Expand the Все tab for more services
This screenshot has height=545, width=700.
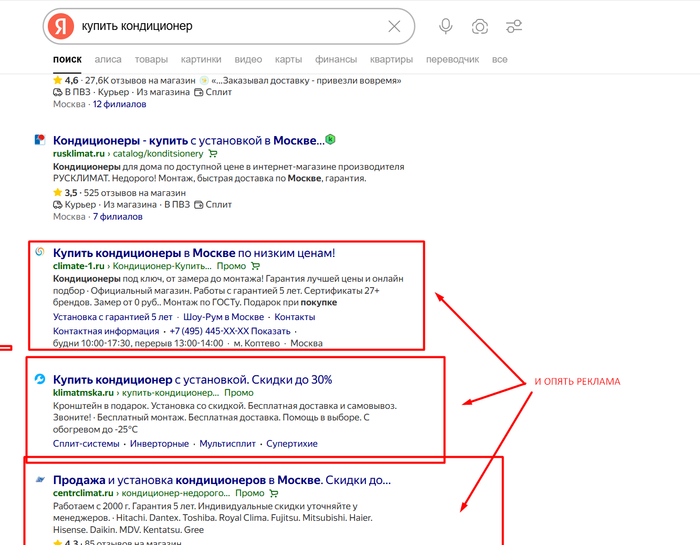pyautogui.click(x=499, y=60)
